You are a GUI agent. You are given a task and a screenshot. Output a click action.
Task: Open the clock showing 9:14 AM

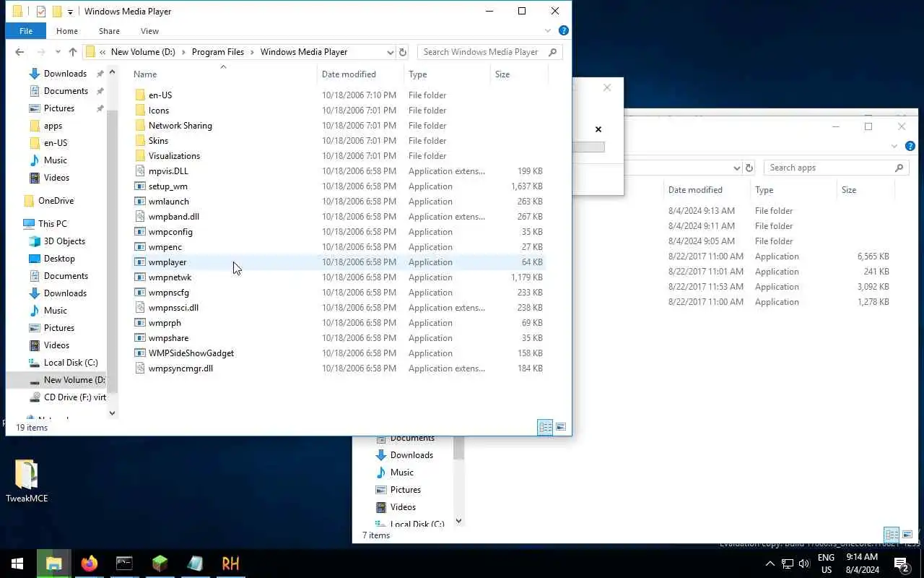click(862, 564)
